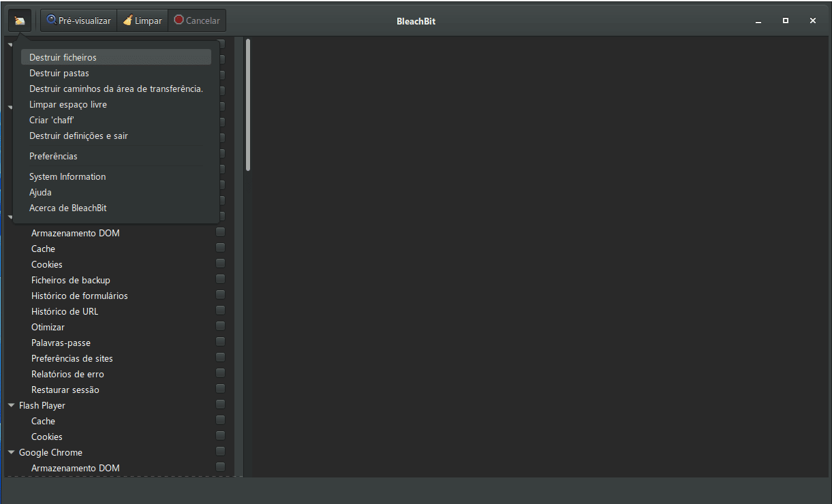Collapse the Google Chrome tree group
The height and width of the screenshot is (504, 832).
(11, 452)
